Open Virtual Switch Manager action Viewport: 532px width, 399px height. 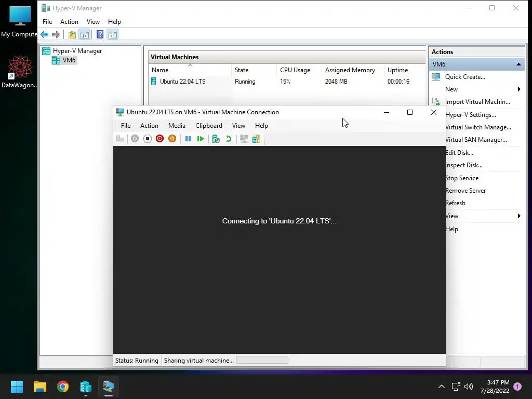pos(478,127)
